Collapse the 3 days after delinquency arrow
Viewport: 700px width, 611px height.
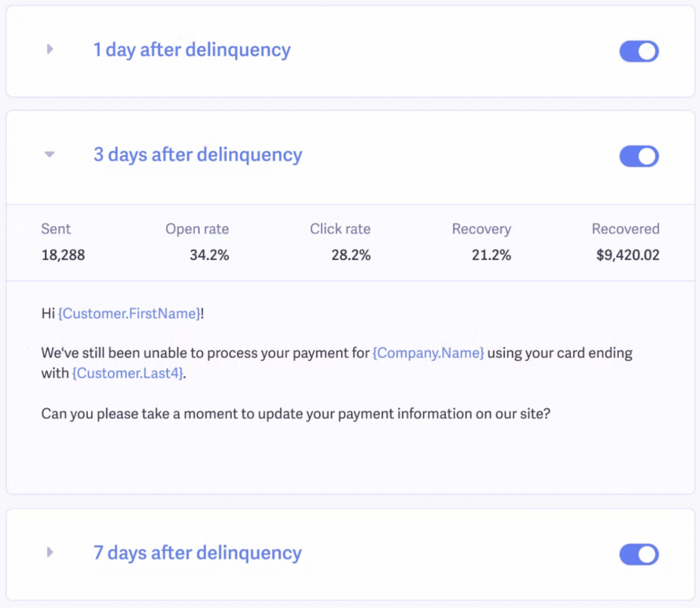coord(49,154)
